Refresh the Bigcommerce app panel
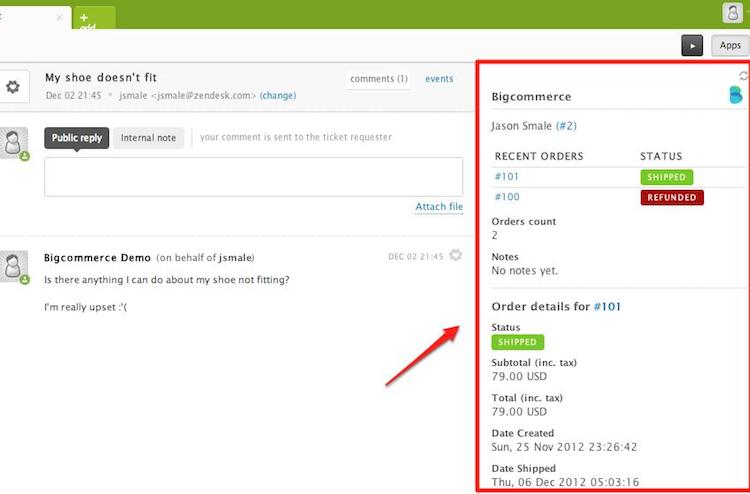 click(x=743, y=76)
